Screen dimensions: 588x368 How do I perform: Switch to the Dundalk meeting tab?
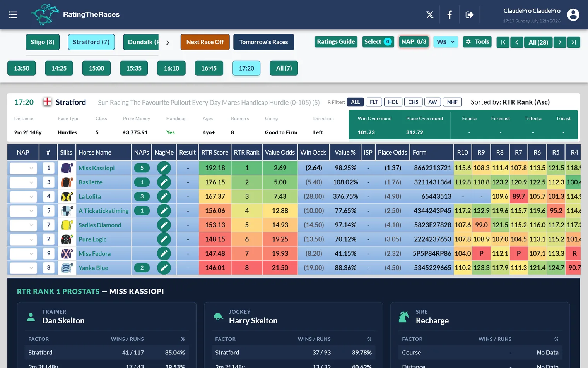[x=141, y=42]
